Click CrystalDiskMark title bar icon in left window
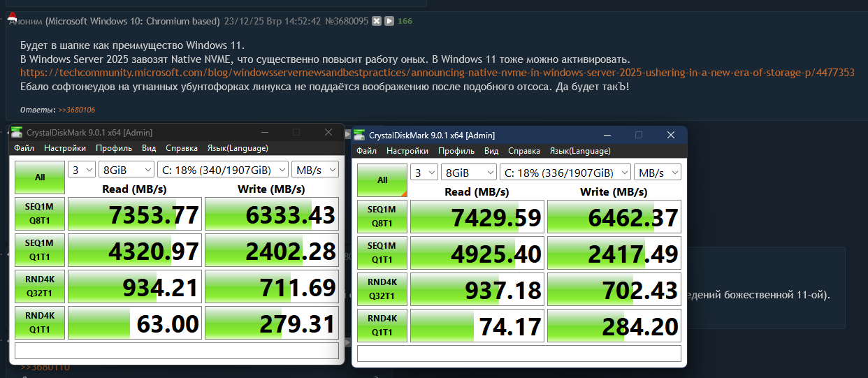Screen dimensions: 868x378 [x=17, y=132]
